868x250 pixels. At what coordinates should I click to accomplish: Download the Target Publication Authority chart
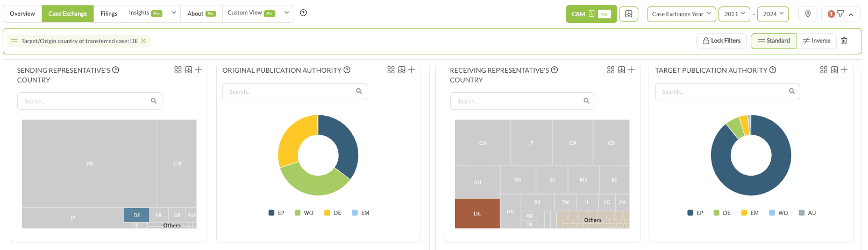(x=834, y=70)
